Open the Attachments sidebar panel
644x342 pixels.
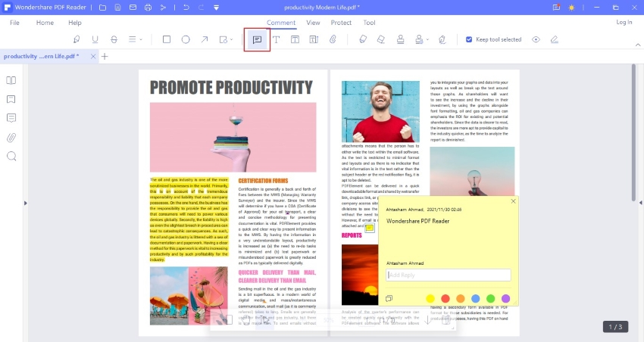coord(11,138)
